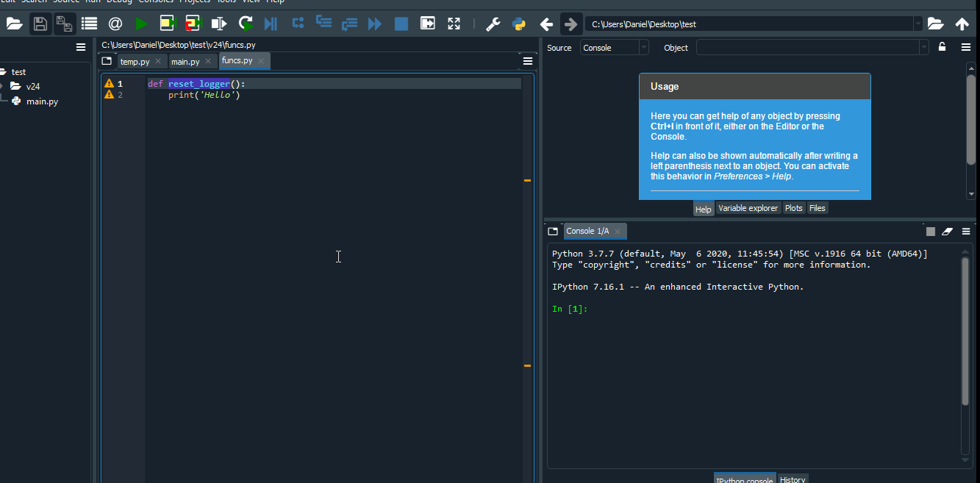Open Preferences with the wrench icon
This screenshot has width=980, height=483.
(x=493, y=24)
